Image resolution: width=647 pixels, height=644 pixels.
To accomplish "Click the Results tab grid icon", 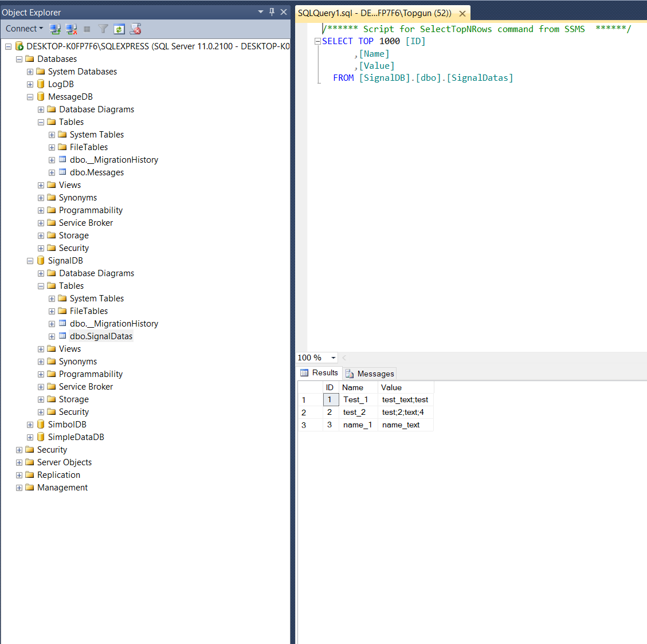I will 304,373.
